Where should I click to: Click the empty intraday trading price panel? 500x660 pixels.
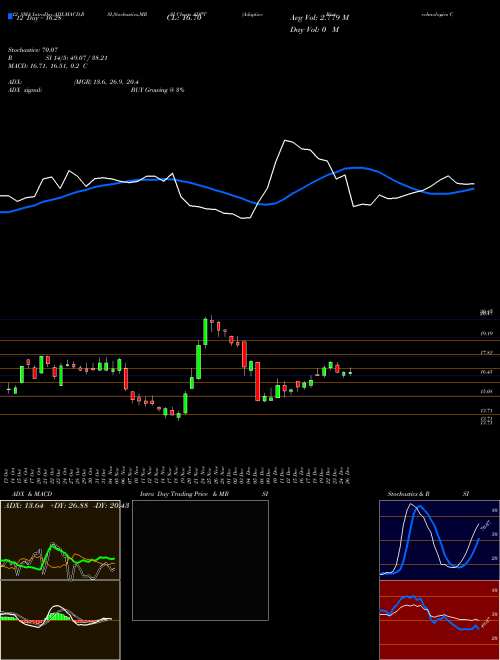[200, 560]
